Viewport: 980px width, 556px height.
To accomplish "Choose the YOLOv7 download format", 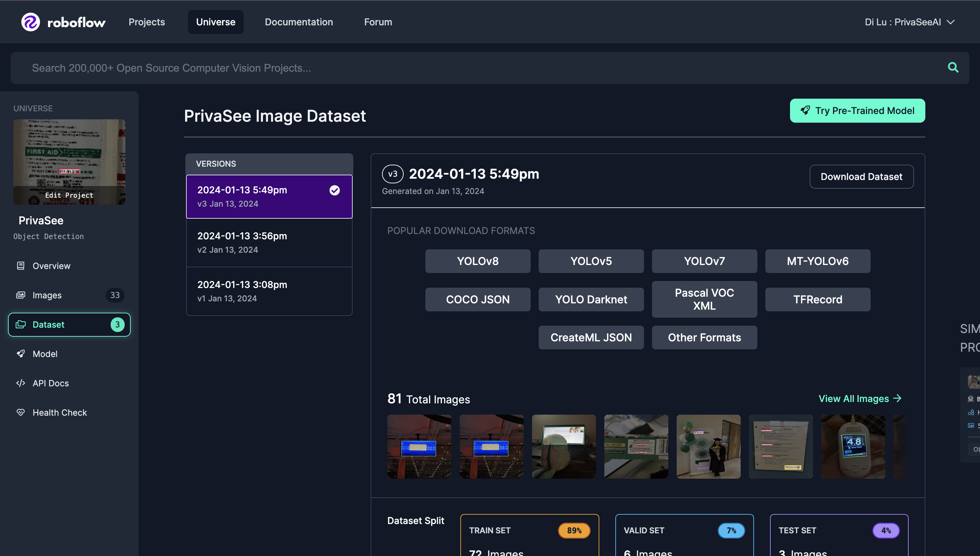I will [704, 261].
